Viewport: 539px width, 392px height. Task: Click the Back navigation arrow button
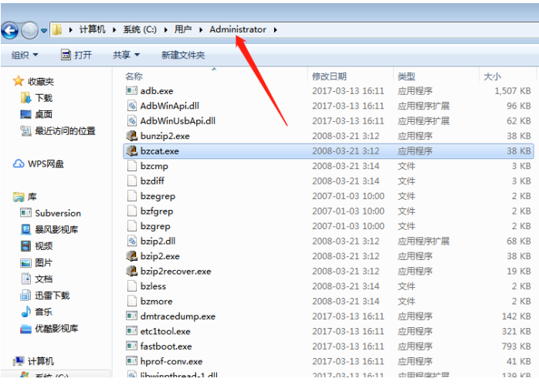pyautogui.click(x=10, y=30)
